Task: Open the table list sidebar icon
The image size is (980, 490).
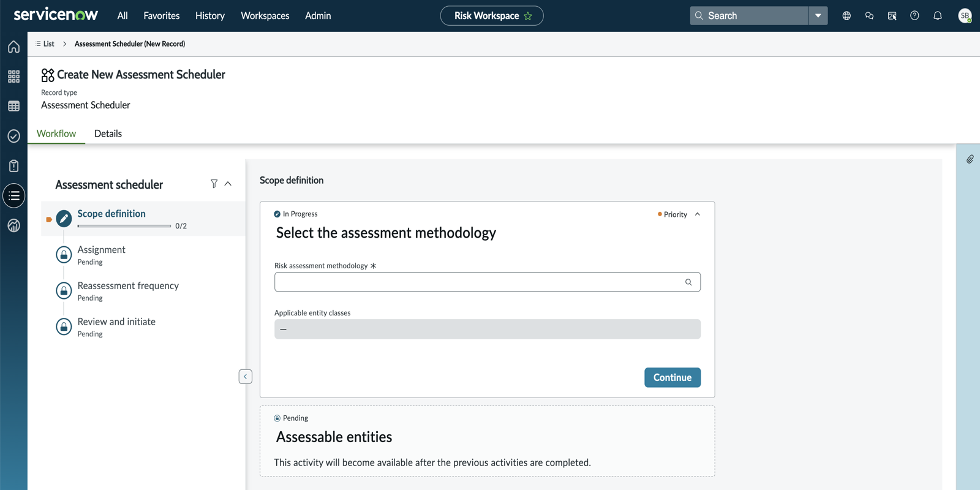Action: [x=13, y=106]
